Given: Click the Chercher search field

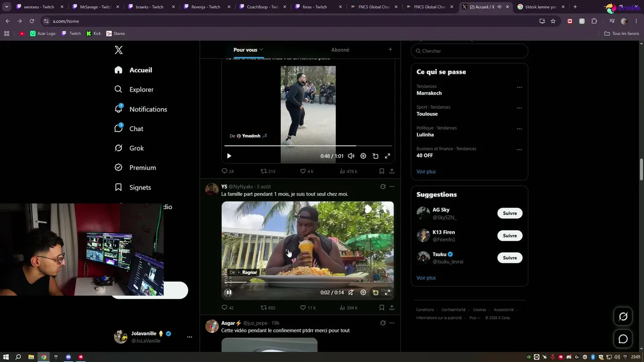Looking at the screenshot, I should [469, 51].
